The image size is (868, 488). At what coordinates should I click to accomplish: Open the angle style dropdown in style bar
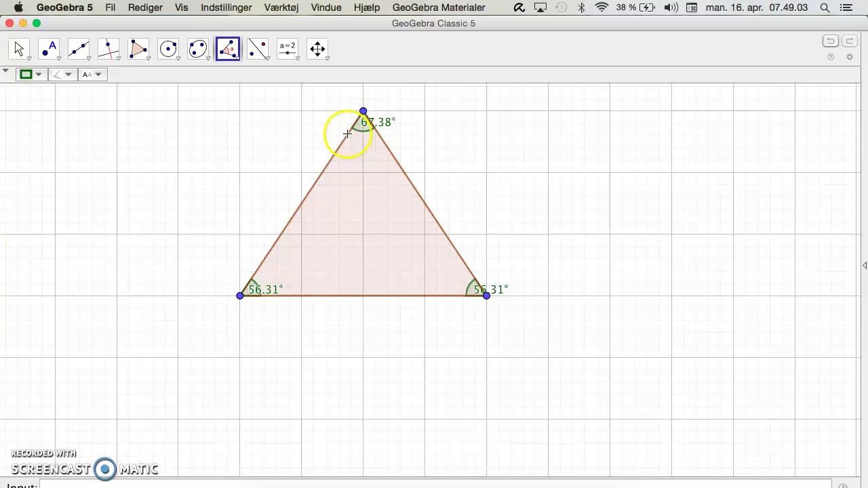pyautogui.click(x=62, y=75)
